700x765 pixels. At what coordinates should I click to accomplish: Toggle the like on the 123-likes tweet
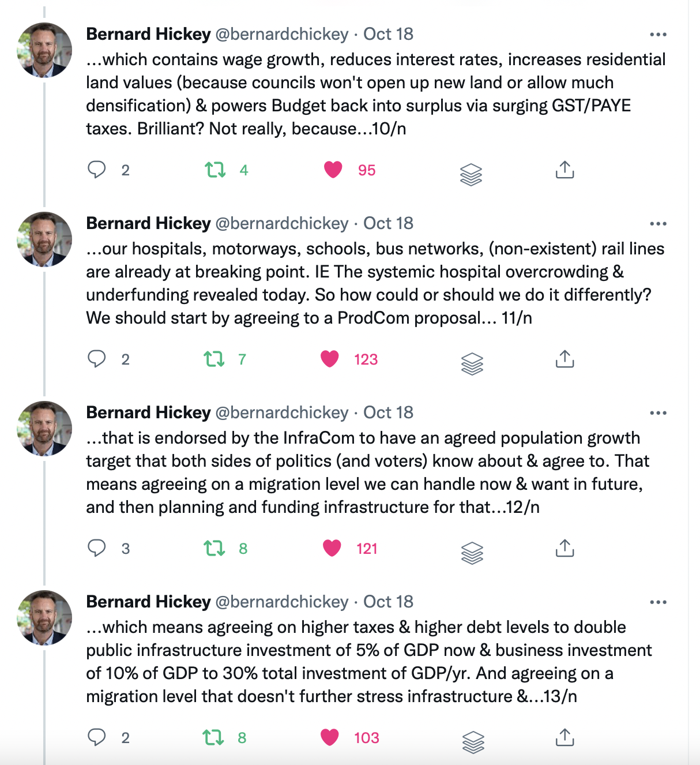(x=330, y=359)
